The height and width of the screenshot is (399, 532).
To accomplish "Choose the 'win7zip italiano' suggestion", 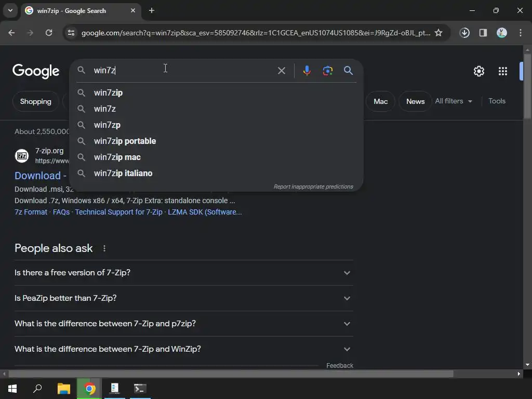I will [216, 174].
